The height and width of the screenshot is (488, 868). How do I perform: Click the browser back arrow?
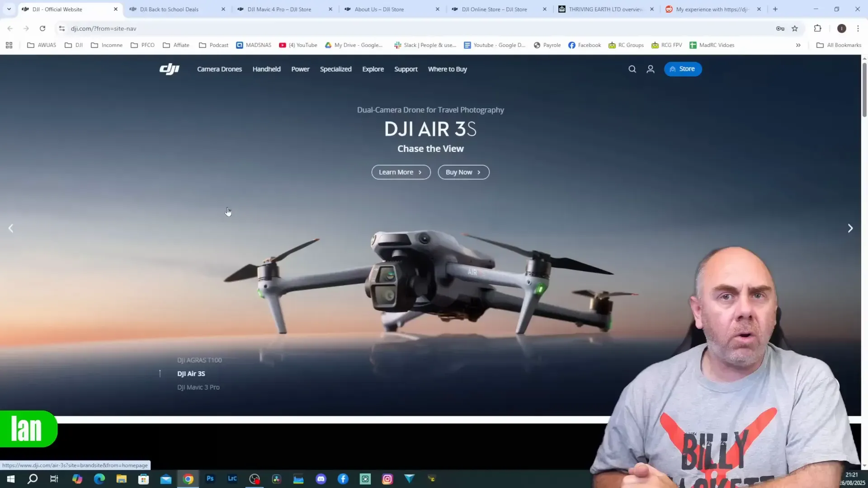point(10,28)
